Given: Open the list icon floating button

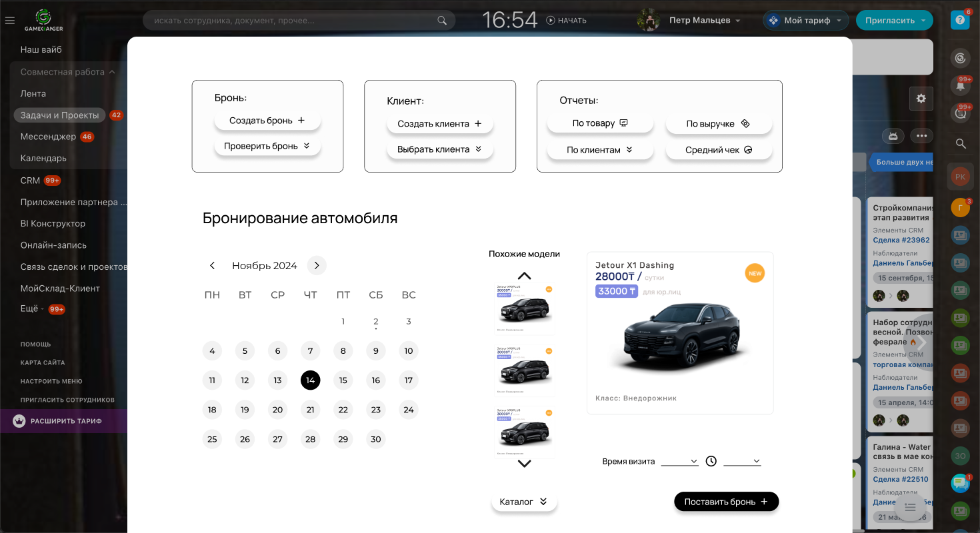Looking at the screenshot, I should [910, 508].
